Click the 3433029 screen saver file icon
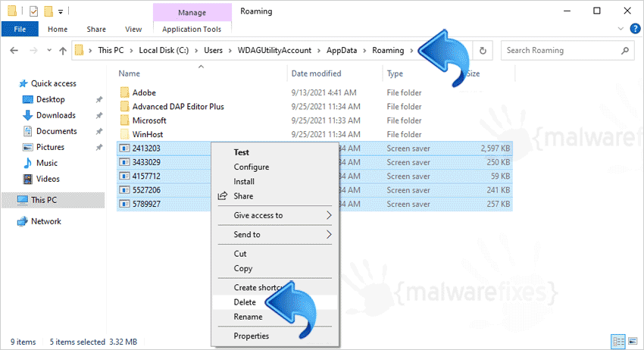644x350 pixels. [124, 162]
